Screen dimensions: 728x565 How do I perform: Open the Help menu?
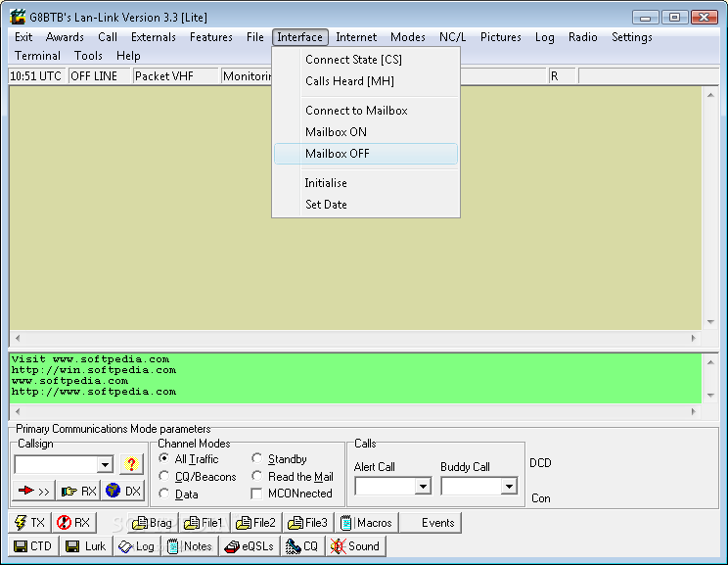point(128,56)
